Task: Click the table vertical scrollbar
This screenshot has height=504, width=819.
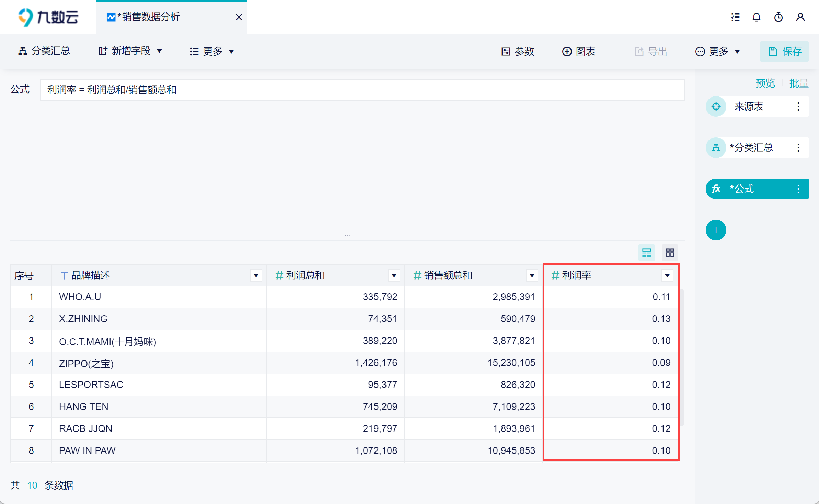Action: (682, 358)
